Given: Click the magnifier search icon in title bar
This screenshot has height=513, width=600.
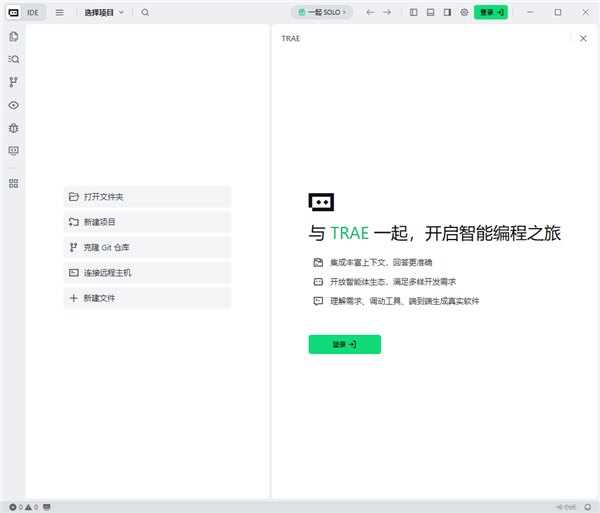Looking at the screenshot, I should (145, 12).
